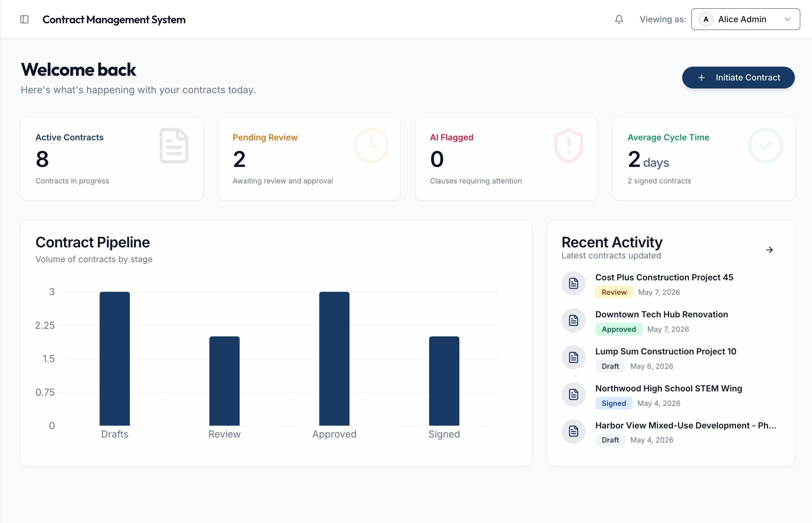Open the notifications bell
812x523 pixels.
click(x=619, y=20)
